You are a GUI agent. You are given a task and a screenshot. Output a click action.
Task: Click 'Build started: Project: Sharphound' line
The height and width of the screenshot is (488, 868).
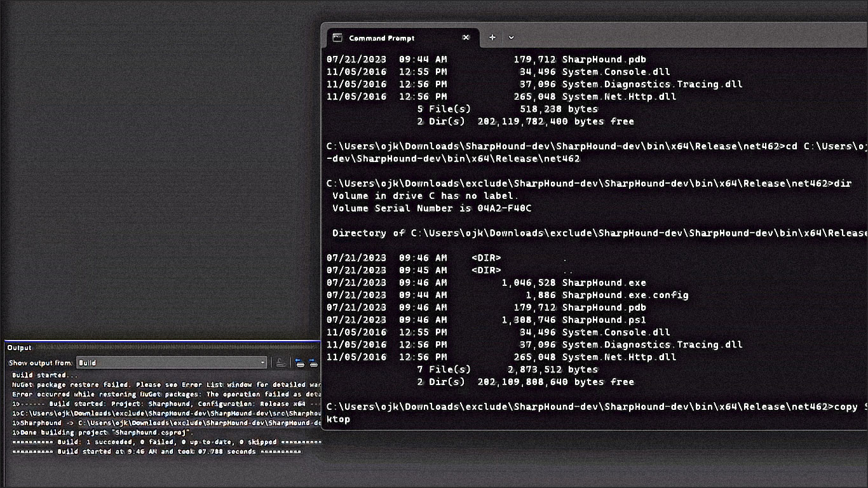coord(166,403)
